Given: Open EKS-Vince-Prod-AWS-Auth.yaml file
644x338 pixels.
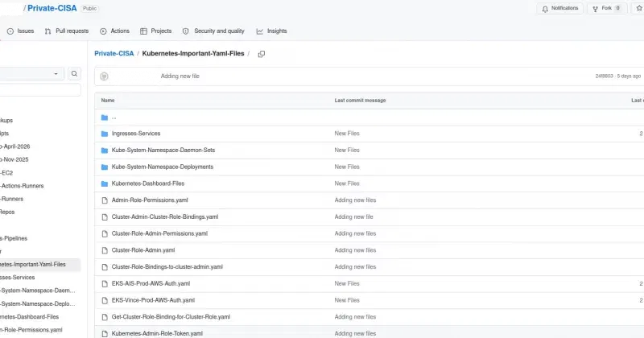Looking at the screenshot, I should click(153, 300).
